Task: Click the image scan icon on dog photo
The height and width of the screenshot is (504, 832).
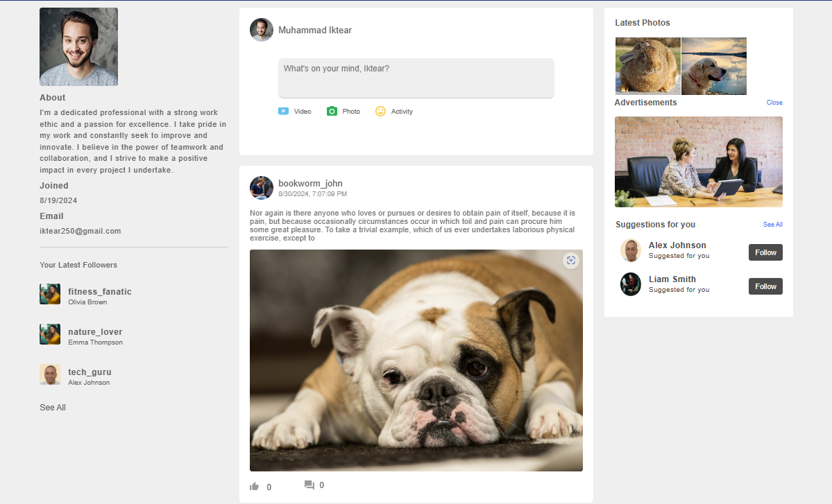Action: click(571, 261)
